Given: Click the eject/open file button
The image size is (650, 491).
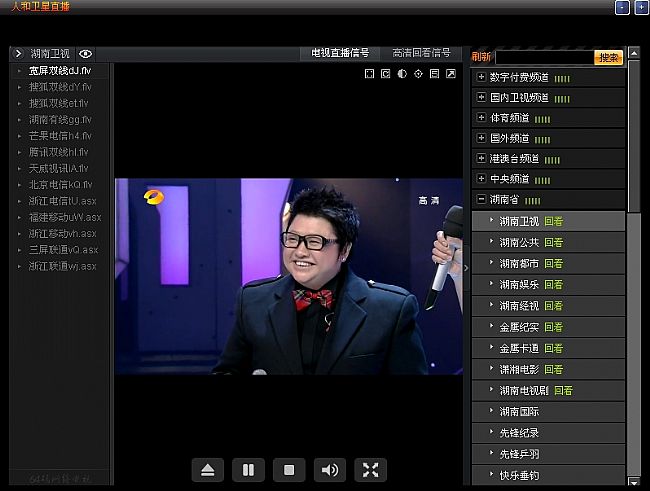Looking at the screenshot, I should click(208, 470).
